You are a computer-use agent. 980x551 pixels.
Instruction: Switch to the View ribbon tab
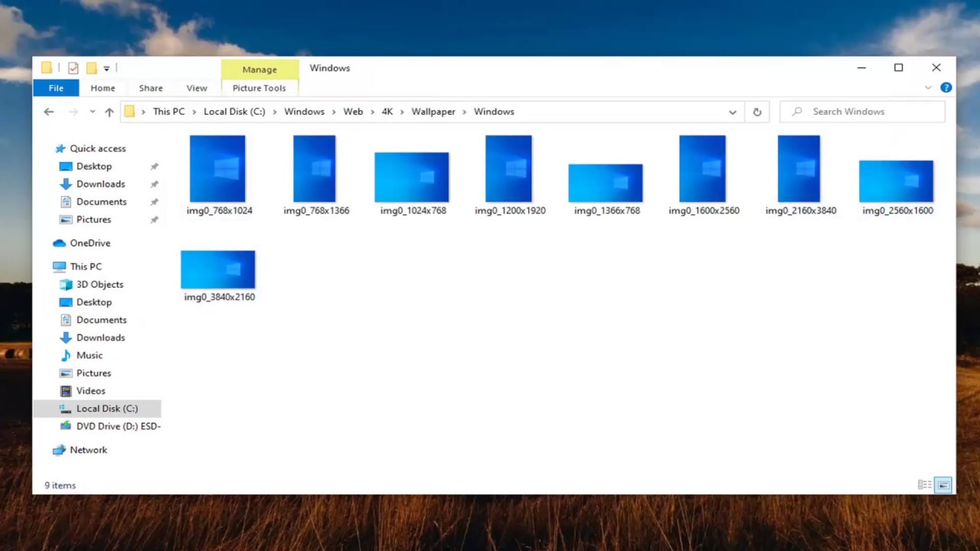click(196, 87)
